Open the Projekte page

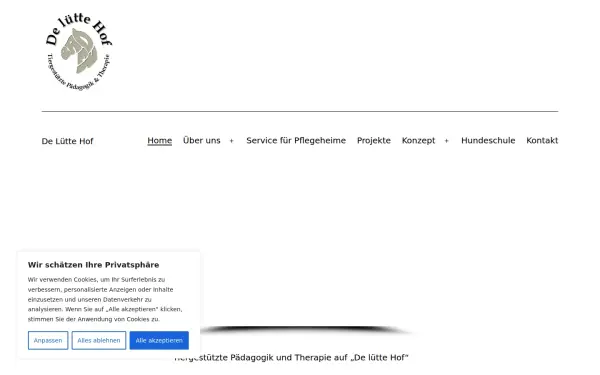coord(374,140)
